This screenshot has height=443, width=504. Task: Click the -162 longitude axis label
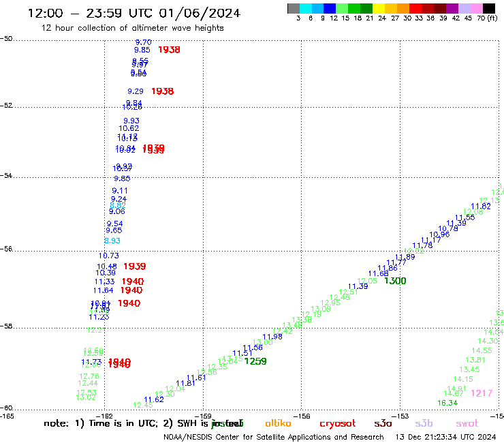point(104,416)
